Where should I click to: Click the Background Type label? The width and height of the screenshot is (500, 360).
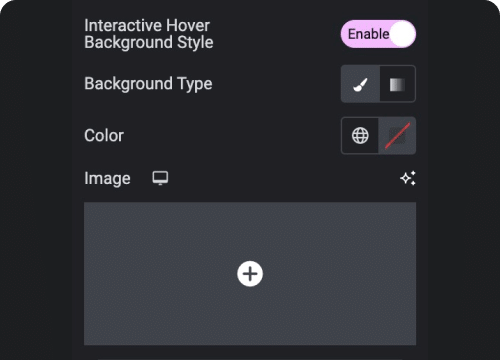pos(148,84)
